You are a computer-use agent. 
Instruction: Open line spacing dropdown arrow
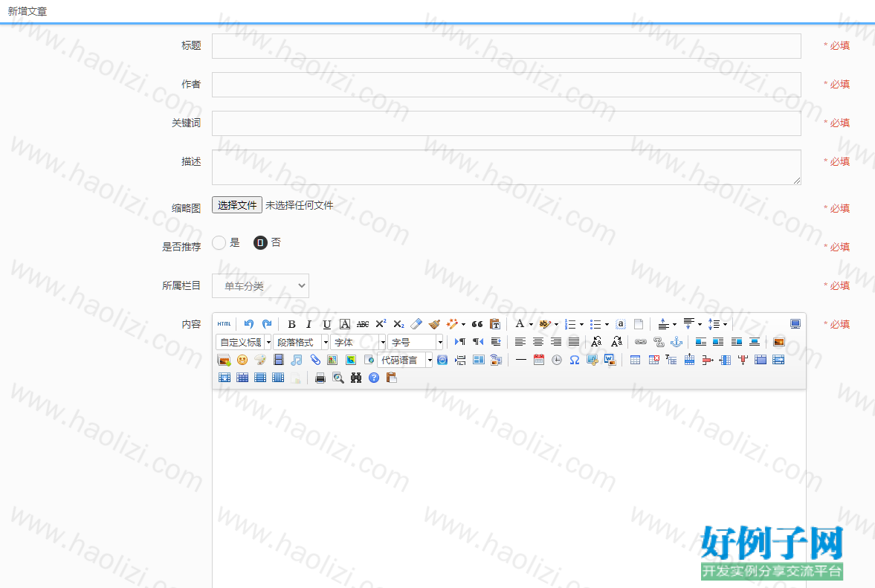pyautogui.click(x=725, y=324)
